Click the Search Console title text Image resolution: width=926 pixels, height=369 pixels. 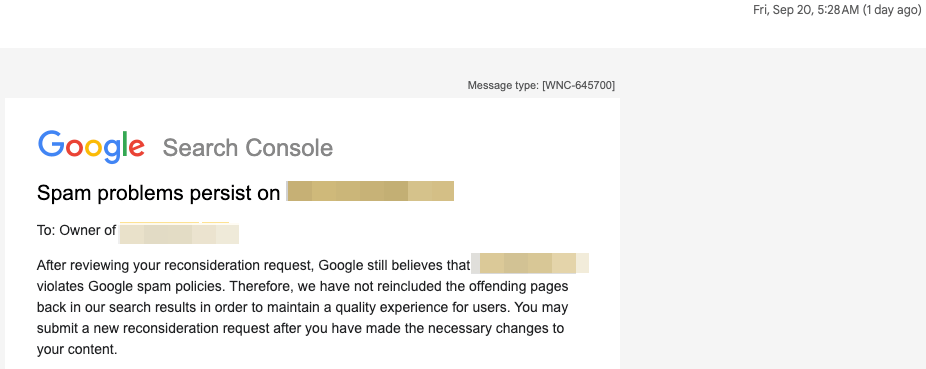click(x=248, y=148)
